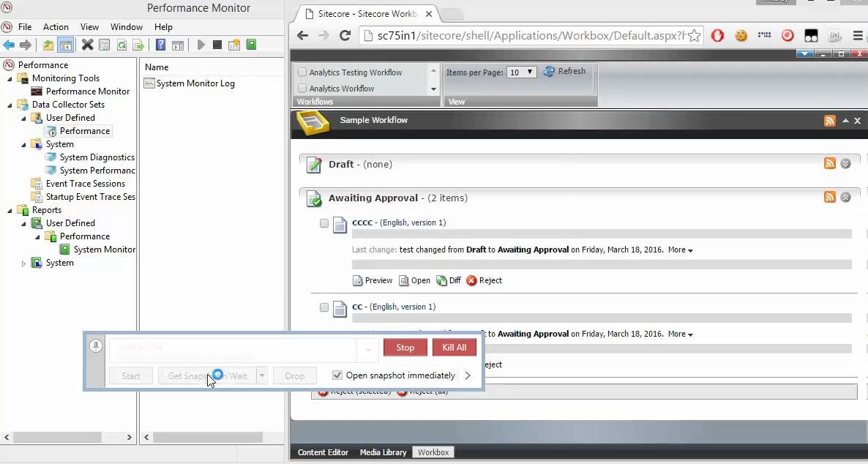The width and height of the screenshot is (868, 464).
Task: Reload the Sitecore page in Chrome
Action: click(345, 35)
